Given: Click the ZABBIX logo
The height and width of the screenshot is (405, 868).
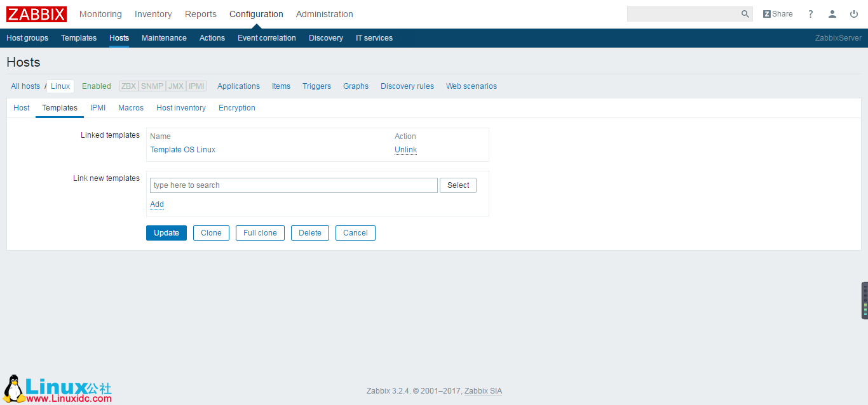Looking at the screenshot, I should point(36,13).
